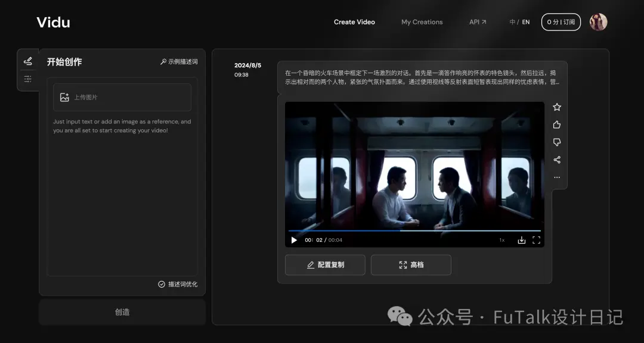Switch the language to EN

(x=526, y=22)
